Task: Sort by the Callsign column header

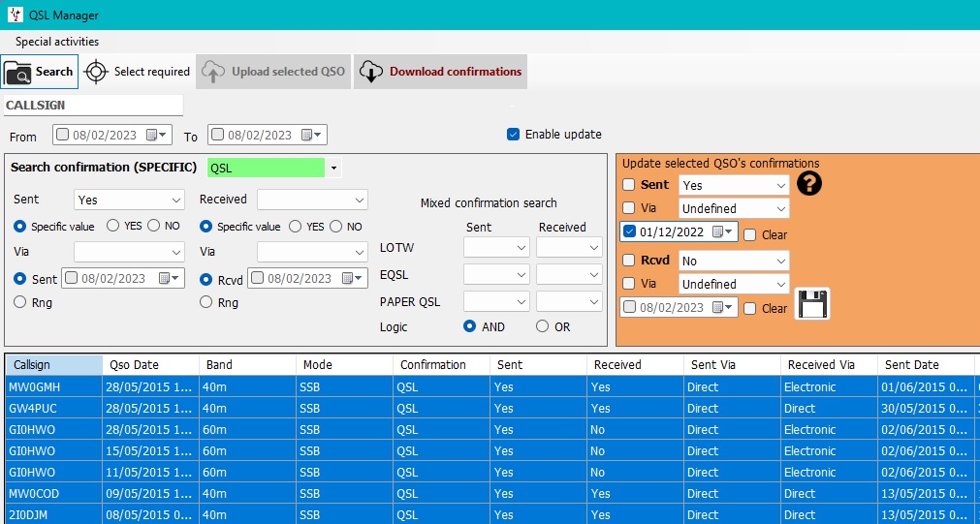Action: (x=53, y=365)
